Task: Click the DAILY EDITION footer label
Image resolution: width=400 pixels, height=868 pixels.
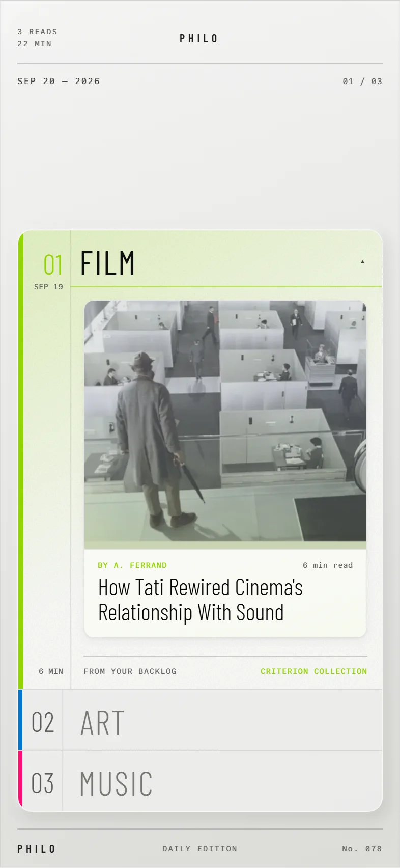Action: [199, 849]
